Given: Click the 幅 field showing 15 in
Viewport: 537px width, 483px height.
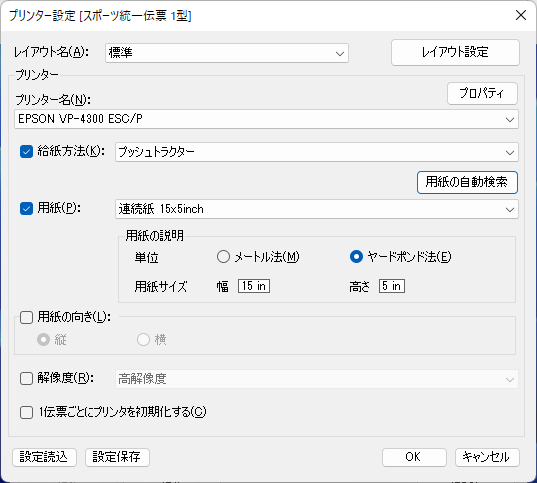Looking at the screenshot, I should click(254, 286).
